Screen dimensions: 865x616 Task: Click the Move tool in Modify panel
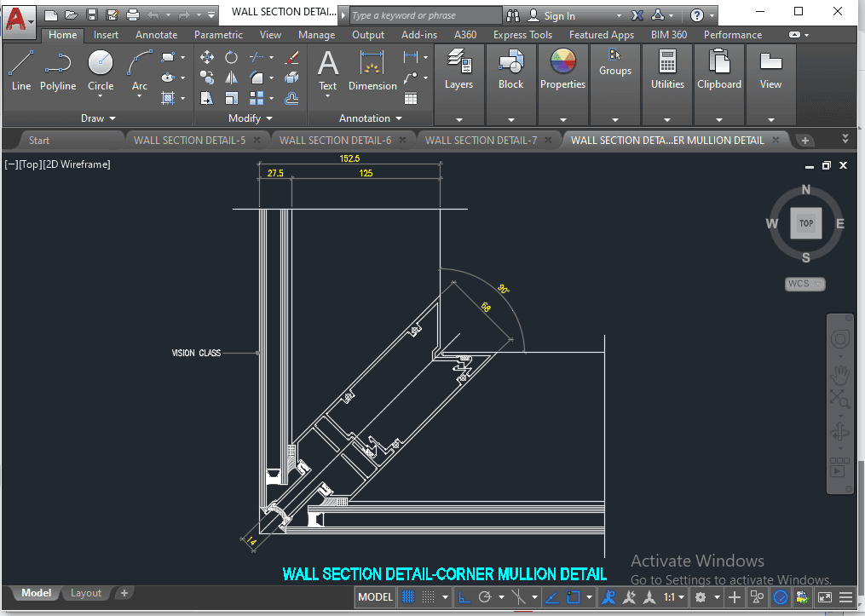(x=206, y=57)
